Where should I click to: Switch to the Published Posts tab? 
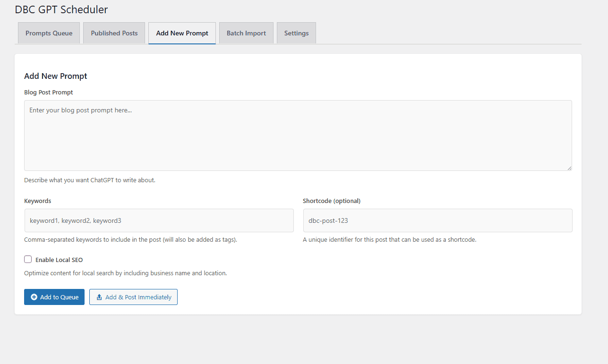coord(114,33)
